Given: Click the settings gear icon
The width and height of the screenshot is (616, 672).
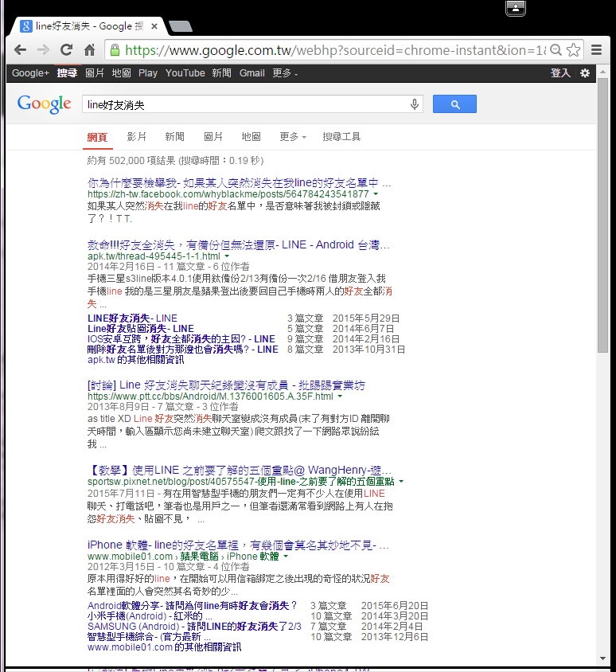Looking at the screenshot, I should click(585, 73).
